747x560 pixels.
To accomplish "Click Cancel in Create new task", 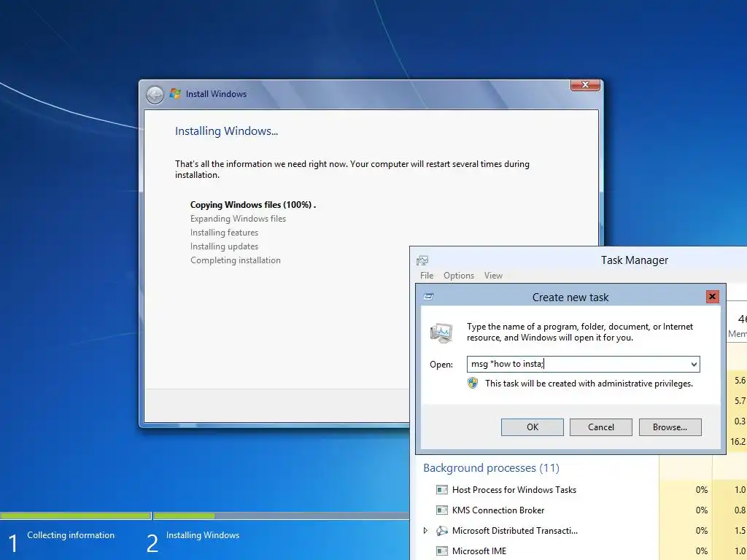I will point(601,427).
